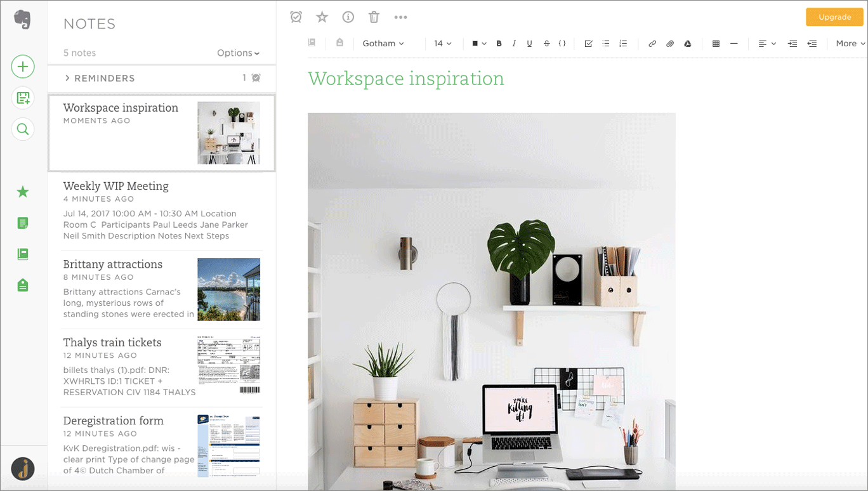This screenshot has height=491, width=868.
Task: Toggle bold formatting
Action: [499, 44]
